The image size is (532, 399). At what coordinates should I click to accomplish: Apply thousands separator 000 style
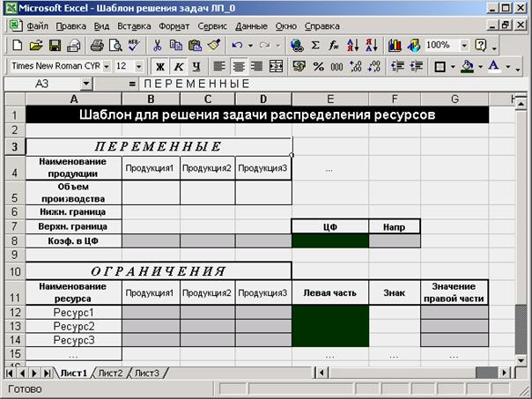(x=336, y=66)
